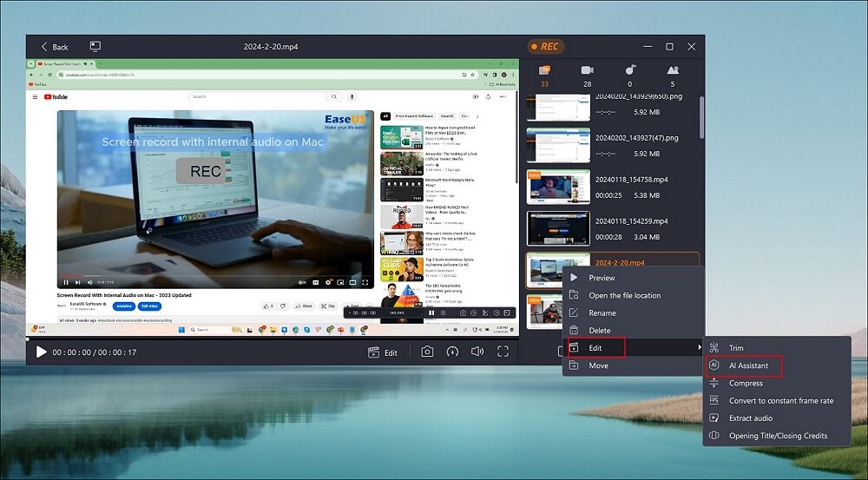Click the 00:00:28 duration value

point(608,237)
